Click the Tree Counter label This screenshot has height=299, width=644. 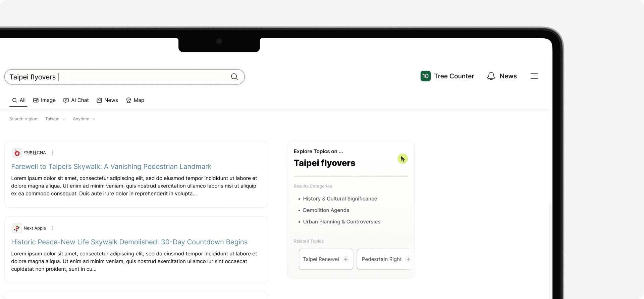pos(454,76)
